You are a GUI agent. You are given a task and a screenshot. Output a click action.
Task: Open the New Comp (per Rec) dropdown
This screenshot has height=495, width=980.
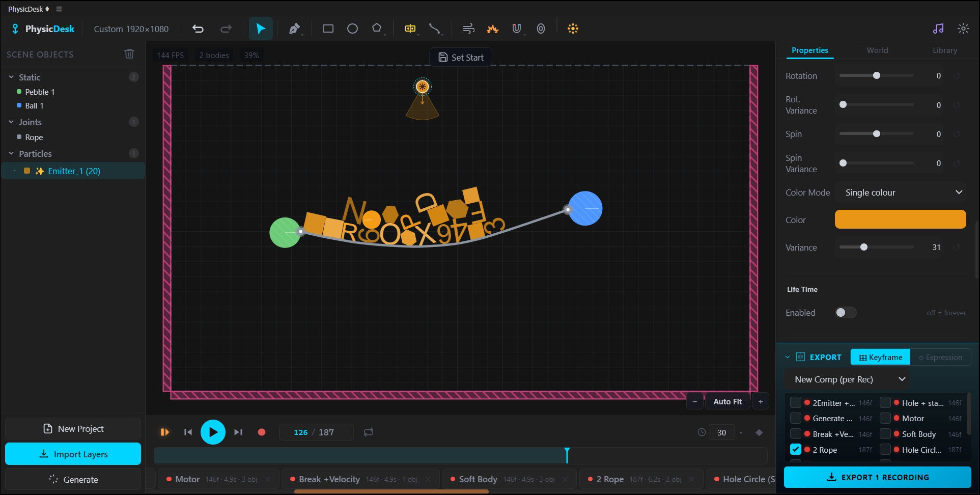pos(848,379)
